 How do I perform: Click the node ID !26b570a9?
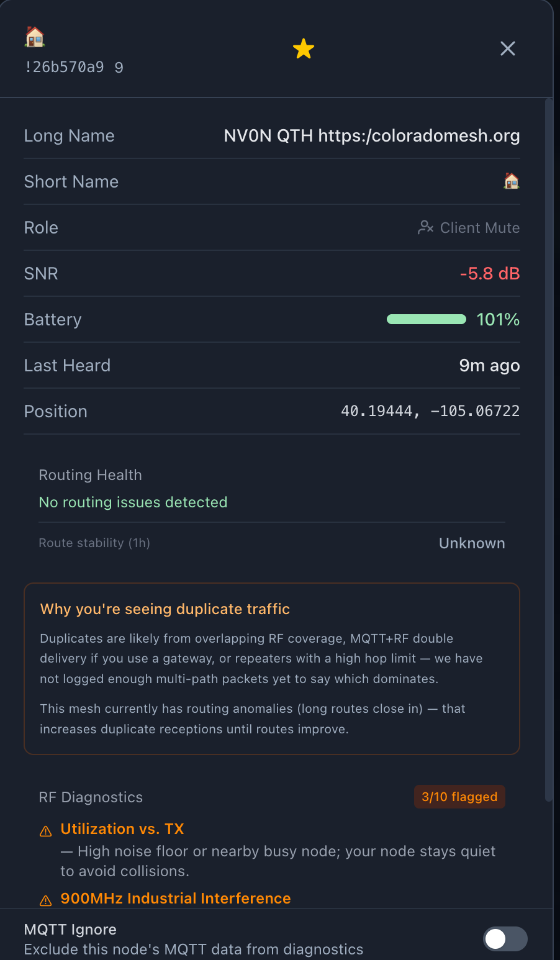(x=64, y=67)
